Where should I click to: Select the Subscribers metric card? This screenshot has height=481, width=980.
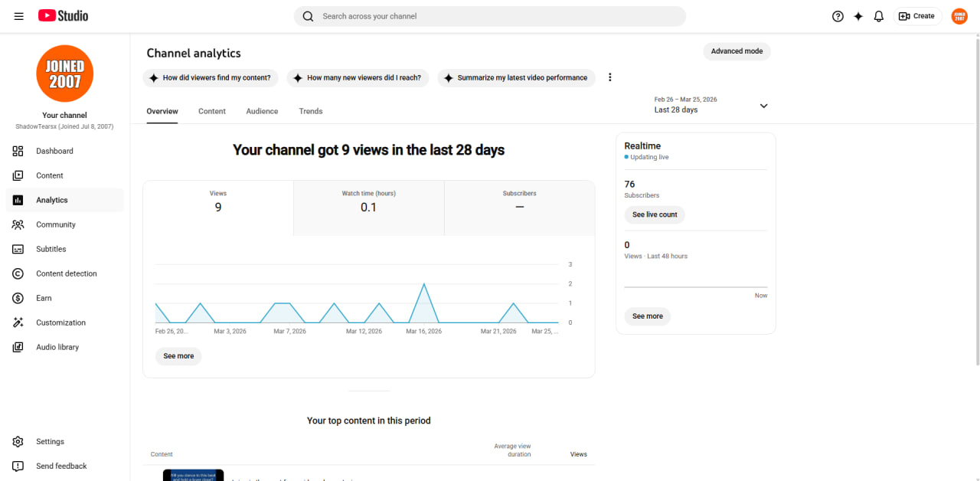[x=519, y=208]
